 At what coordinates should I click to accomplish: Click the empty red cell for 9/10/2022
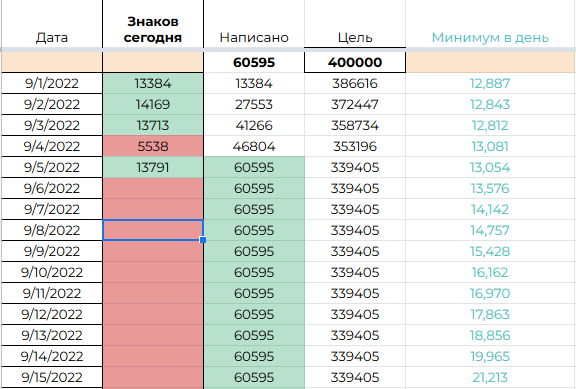coord(153,272)
